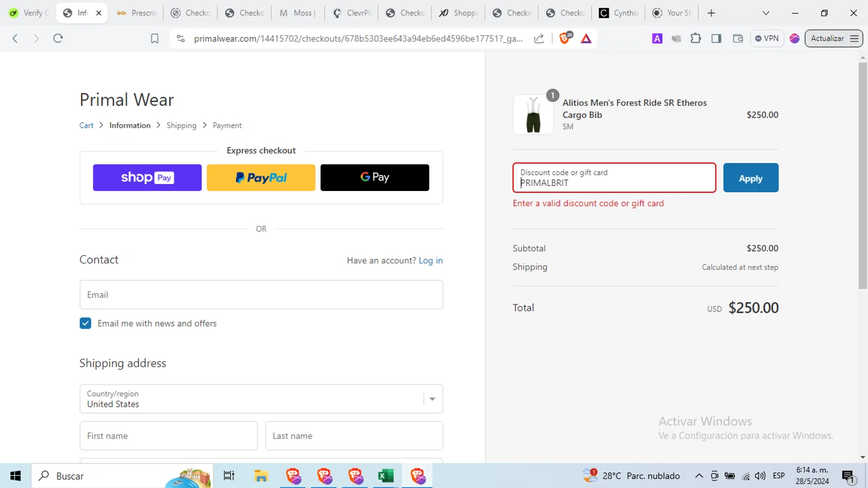The width and height of the screenshot is (868, 488).
Task: Open the Brave Wallet icon
Action: tap(738, 38)
